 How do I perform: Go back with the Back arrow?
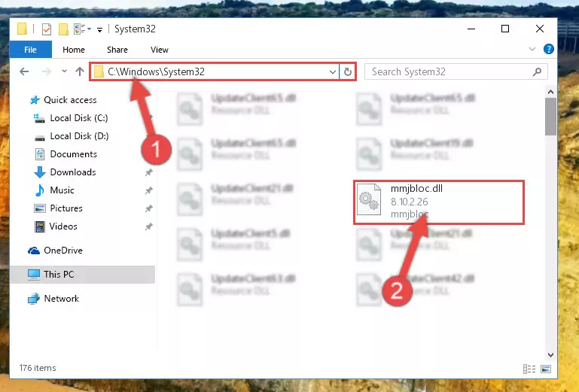click(x=24, y=71)
